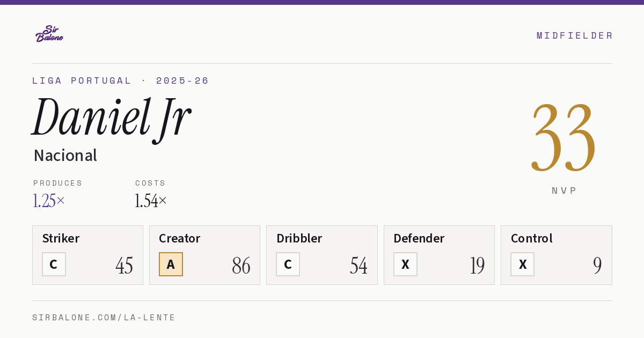Select the highlighted A grade badge under Creator
The height and width of the screenshot is (338, 644).
(171, 264)
